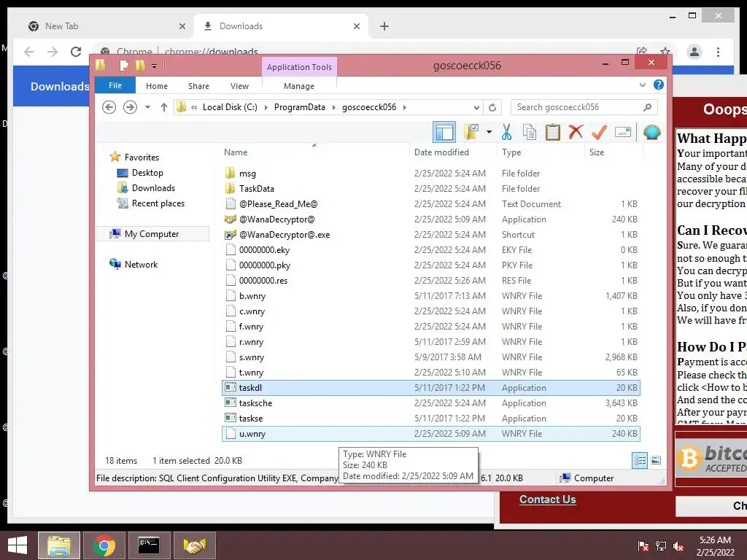Click Favorites header in the sidebar

142,157
